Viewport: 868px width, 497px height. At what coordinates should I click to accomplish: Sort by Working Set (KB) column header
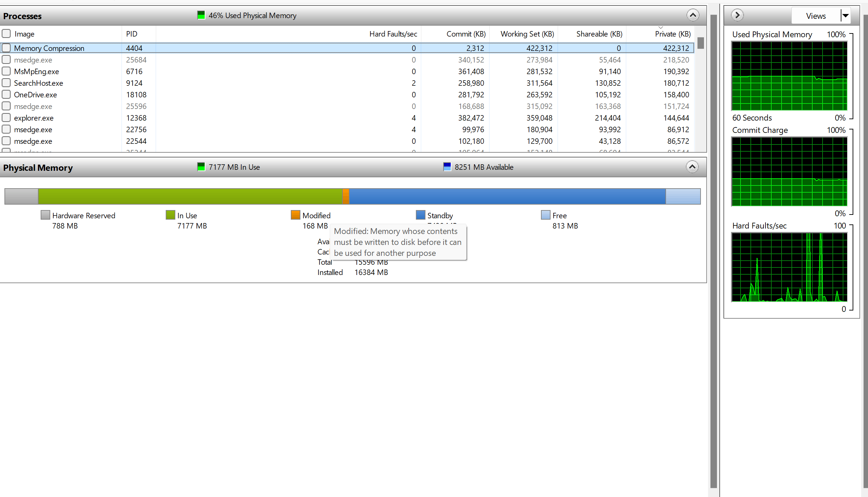(x=527, y=34)
